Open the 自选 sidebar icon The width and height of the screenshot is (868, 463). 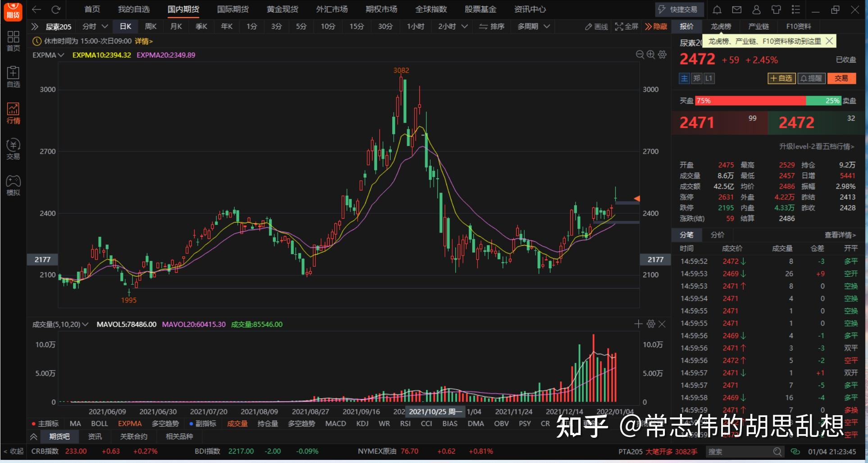coord(14,77)
